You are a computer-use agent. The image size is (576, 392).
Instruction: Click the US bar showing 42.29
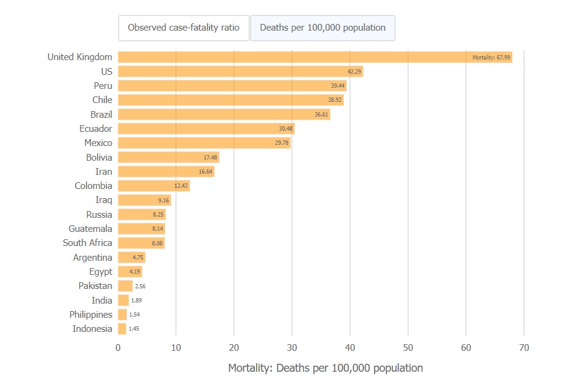pyautogui.click(x=240, y=71)
